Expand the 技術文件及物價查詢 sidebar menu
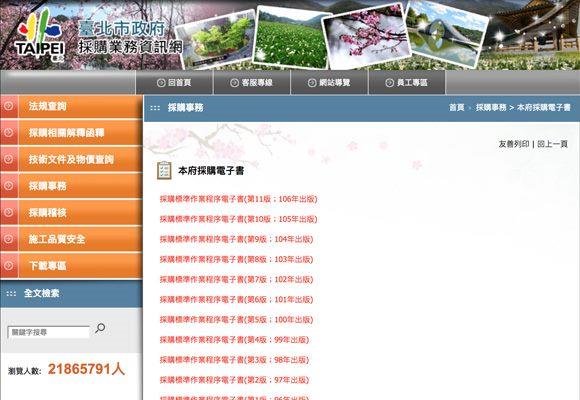Viewport: 580px width, 400px height. pos(71,159)
